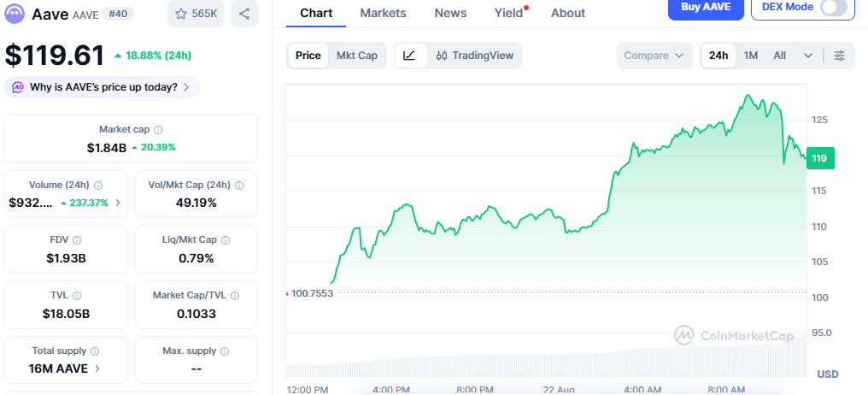Image resolution: width=868 pixels, height=395 pixels.
Task: Click the 0.79% Liq/Mkt Cap value
Action: click(196, 258)
